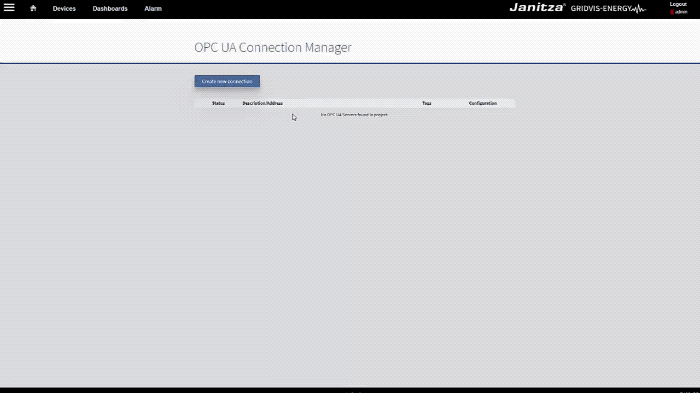Image resolution: width=700 pixels, height=393 pixels.
Task: Click the GRIDVIS-ENERGY product name
Action: pyautogui.click(x=601, y=8)
